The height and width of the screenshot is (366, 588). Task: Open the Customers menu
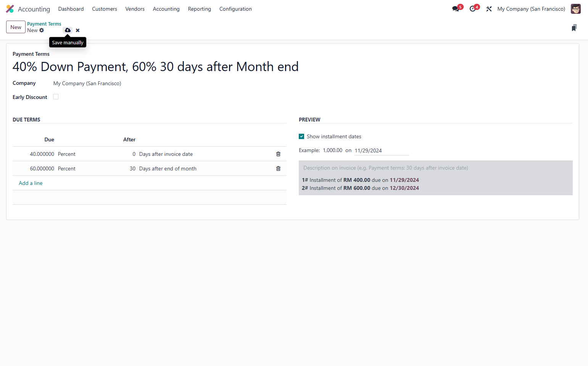pos(105,9)
